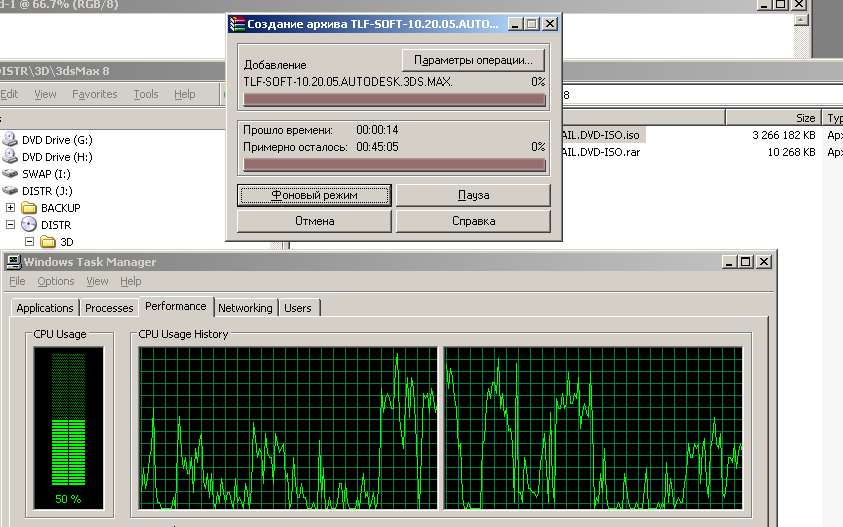The image size is (843, 527).
Task: Open the File menu in Task Manager
Action: tap(17, 281)
